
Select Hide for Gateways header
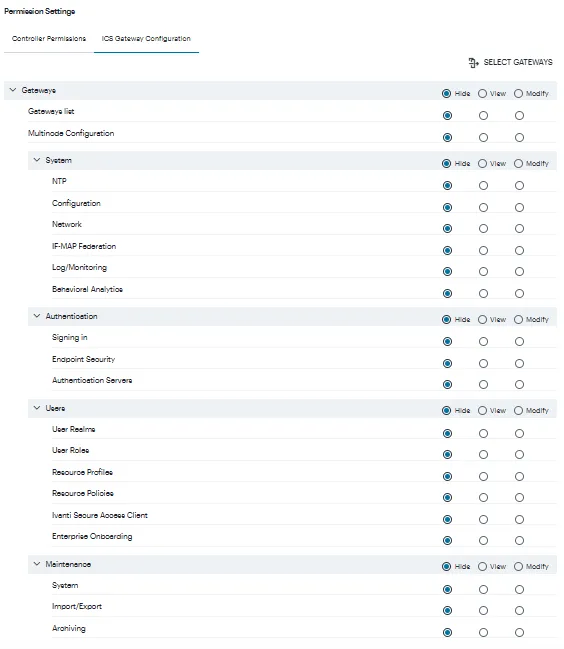[446, 94]
